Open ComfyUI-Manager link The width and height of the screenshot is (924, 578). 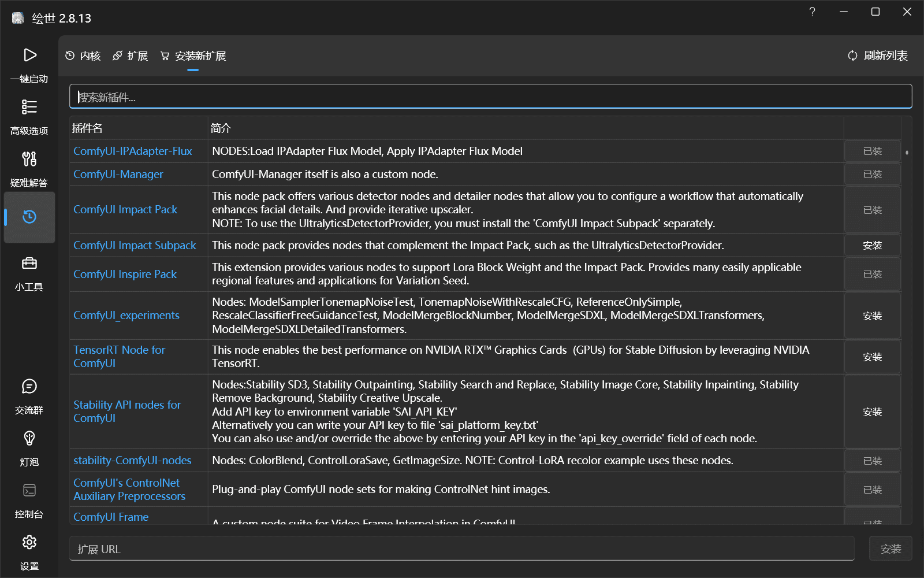118,174
